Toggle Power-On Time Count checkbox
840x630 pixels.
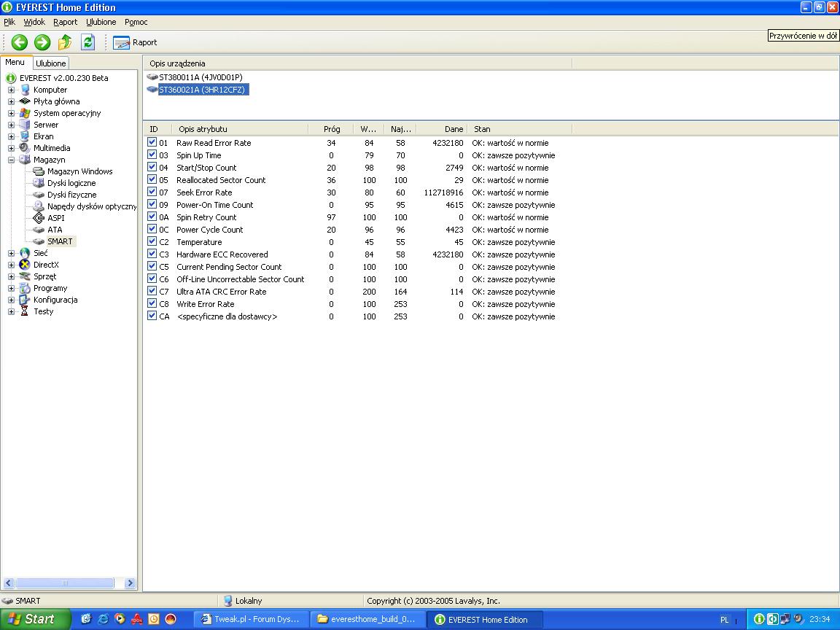pos(152,204)
